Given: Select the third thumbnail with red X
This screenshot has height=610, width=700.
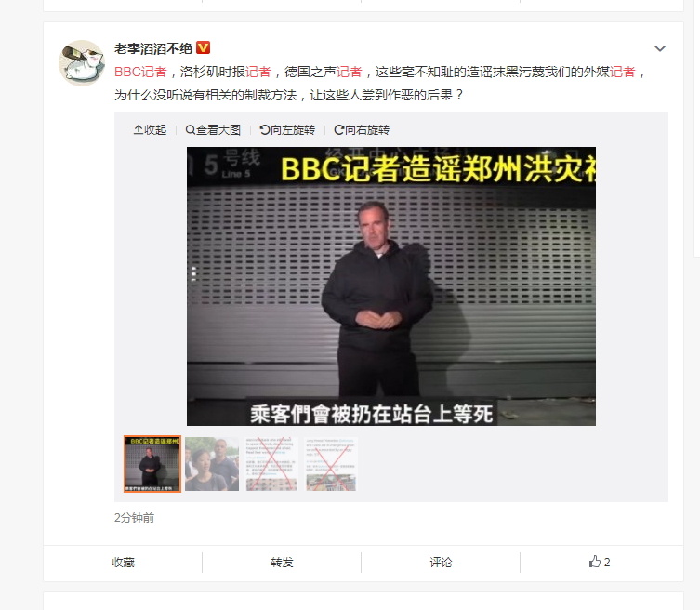Looking at the screenshot, I should point(271,464).
